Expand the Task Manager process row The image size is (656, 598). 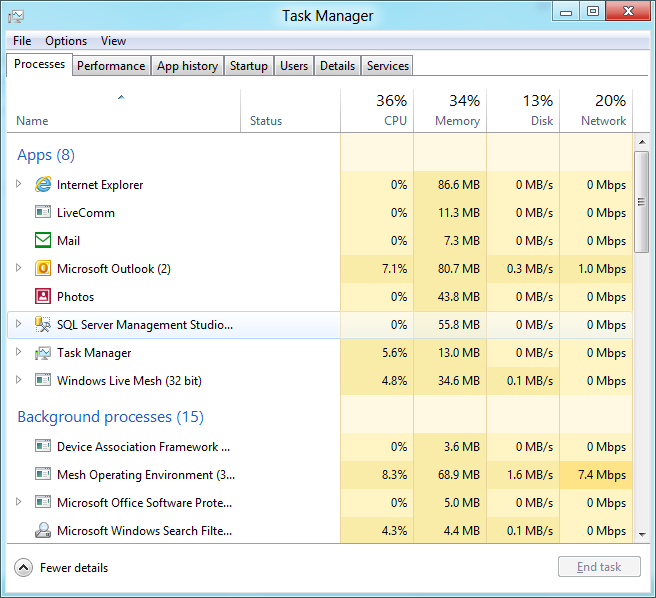coord(18,352)
